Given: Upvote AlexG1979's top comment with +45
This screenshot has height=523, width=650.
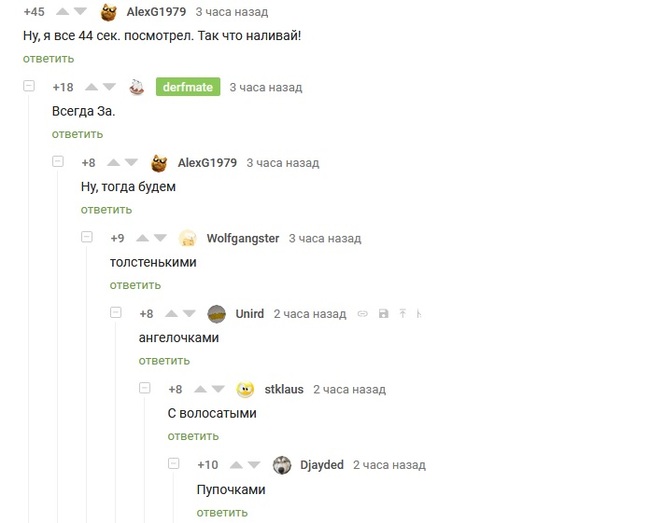Looking at the screenshot, I should click(x=63, y=12).
